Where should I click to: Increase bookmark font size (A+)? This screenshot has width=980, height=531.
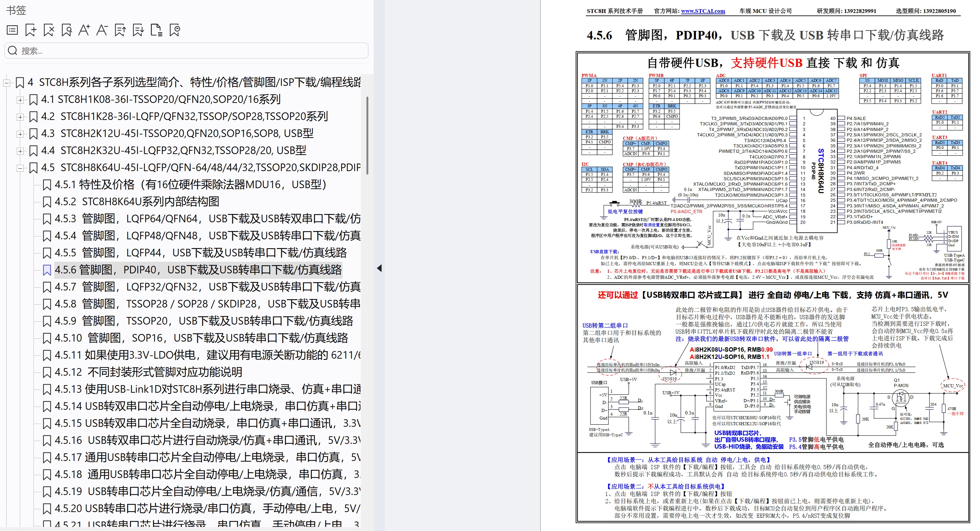84,30
